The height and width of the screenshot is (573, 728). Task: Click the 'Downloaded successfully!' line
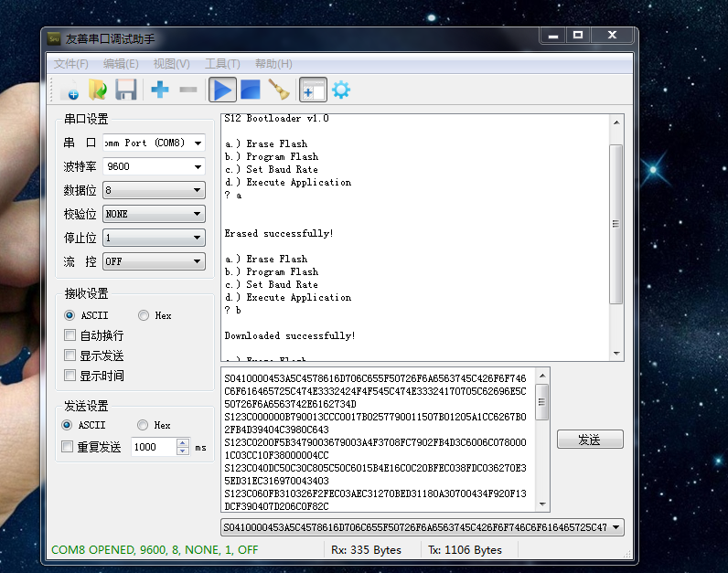(290, 335)
